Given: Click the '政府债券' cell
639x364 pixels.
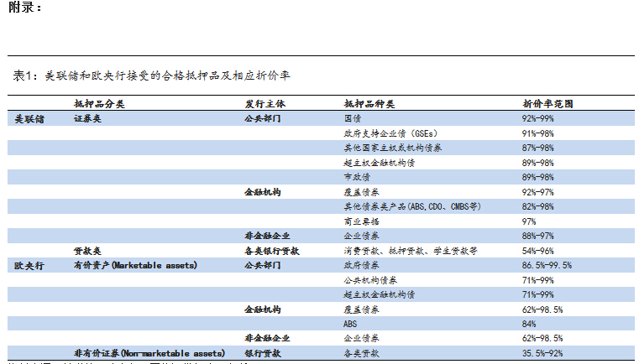Looking at the screenshot, I should pyautogui.click(x=361, y=265).
